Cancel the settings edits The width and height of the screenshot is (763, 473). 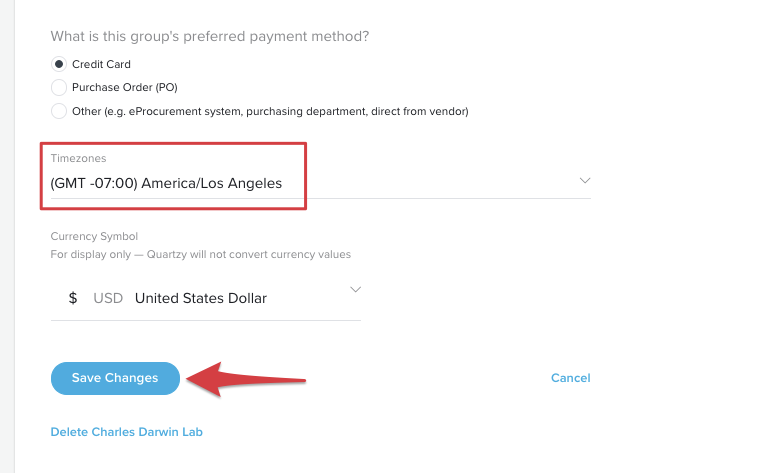point(571,378)
